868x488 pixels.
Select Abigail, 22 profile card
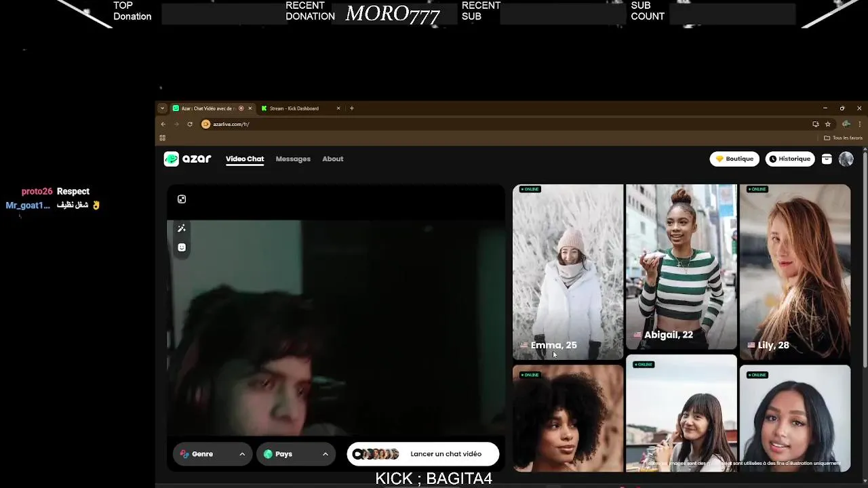681,267
